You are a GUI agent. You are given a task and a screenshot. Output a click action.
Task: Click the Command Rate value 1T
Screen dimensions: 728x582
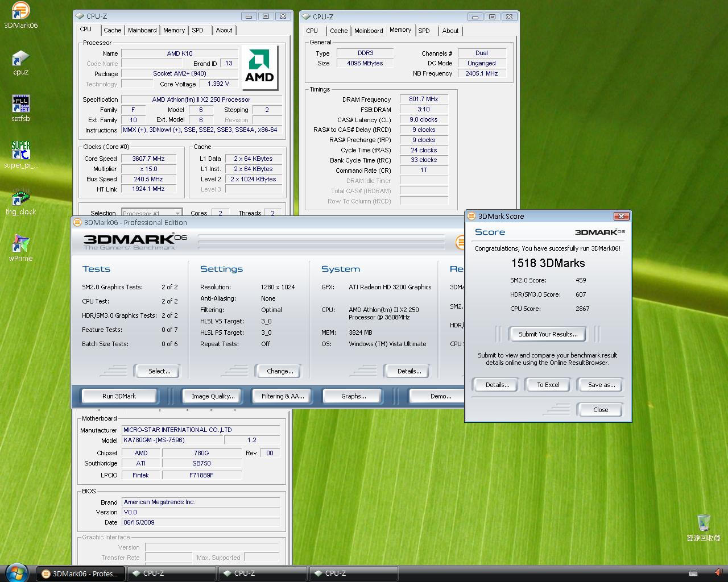click(x=424, y=170)
